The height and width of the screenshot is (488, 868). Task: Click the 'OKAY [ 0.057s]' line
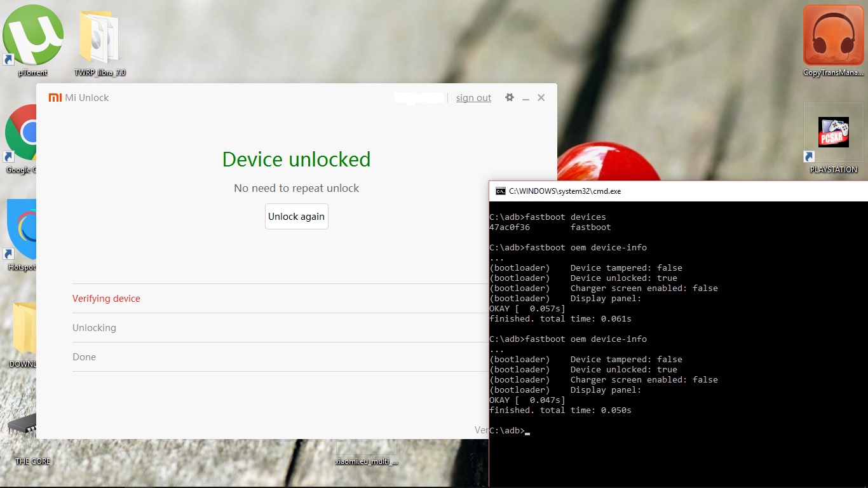pyautogui.click(x=527, y=308)
